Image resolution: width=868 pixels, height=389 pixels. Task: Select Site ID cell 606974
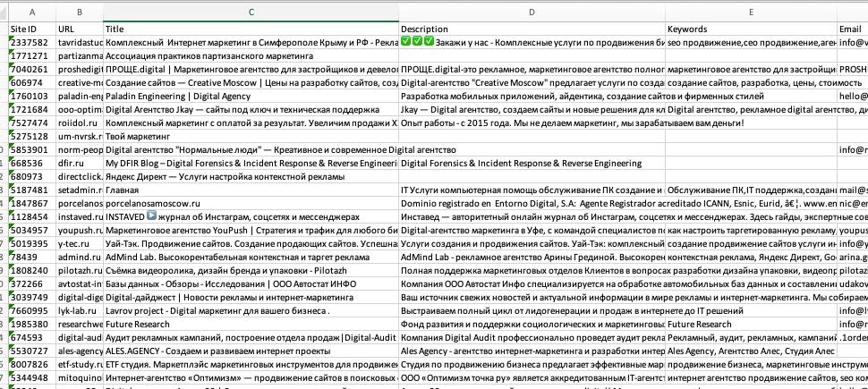pyautogui.click(x=32, y=82)
